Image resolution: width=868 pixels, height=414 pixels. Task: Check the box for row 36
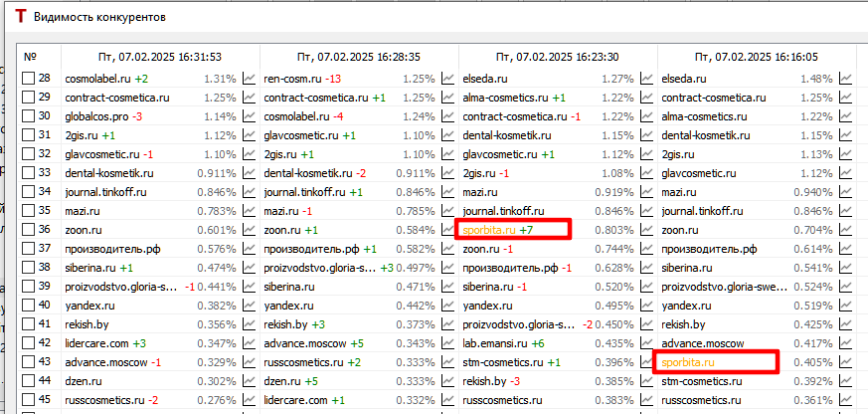[x=28, y=230]
